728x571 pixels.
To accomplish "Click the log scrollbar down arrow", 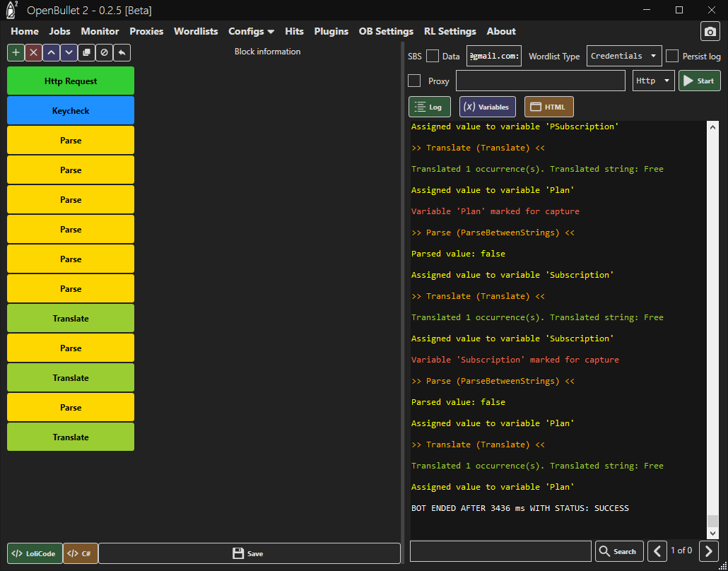I will (x=712, y=534).
